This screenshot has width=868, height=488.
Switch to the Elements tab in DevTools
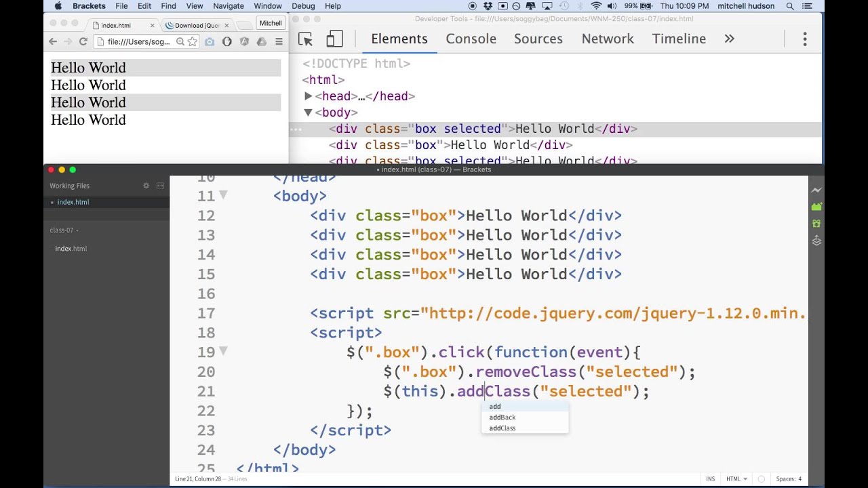(399, 39)
